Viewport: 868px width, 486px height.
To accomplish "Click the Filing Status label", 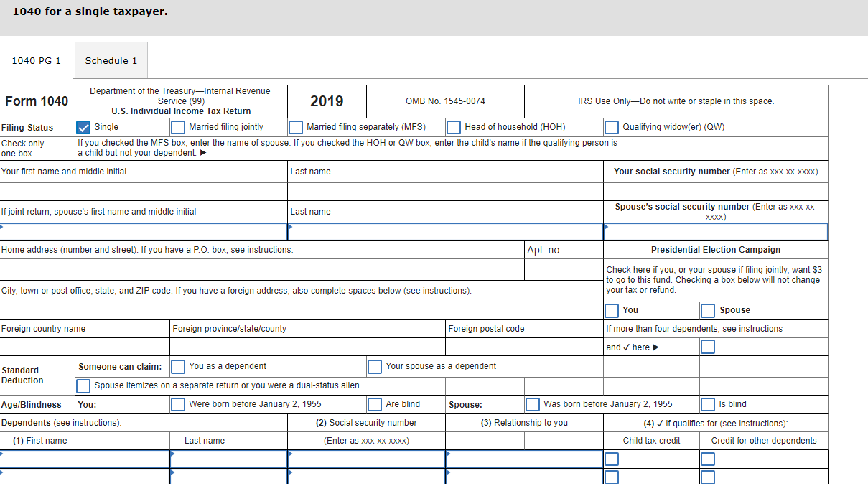I will [27, 128].
